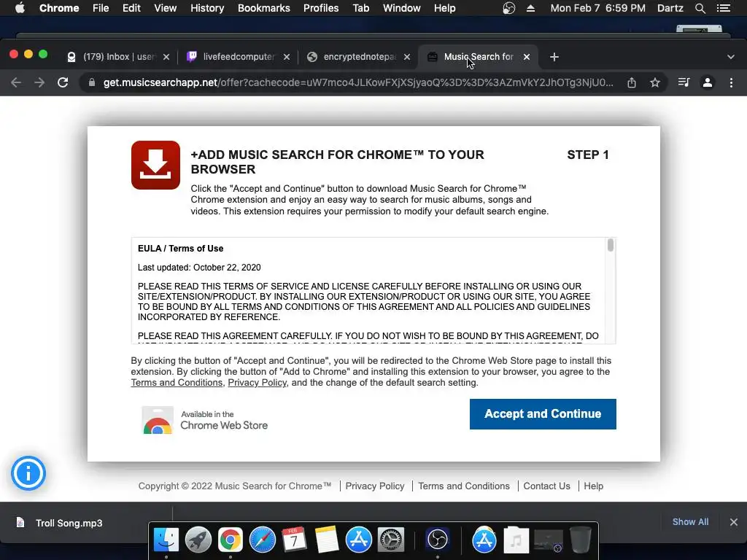The width and height of the screenshot is (747, 560).
Task: Reload the current page
Action: (63, 82)
